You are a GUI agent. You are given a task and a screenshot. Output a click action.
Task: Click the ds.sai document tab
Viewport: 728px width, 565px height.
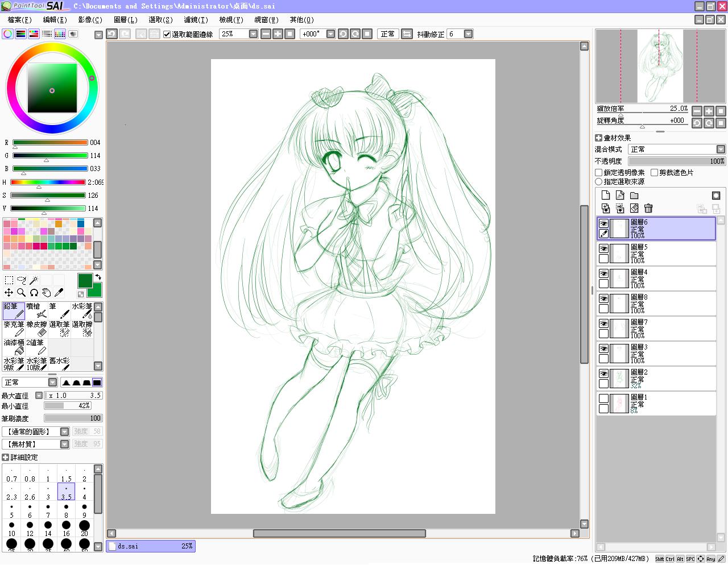pyautogui.click(x=151, y=546)
